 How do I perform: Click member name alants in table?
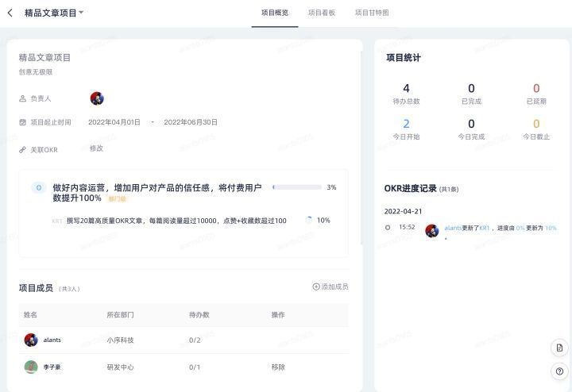click(52, 340)
